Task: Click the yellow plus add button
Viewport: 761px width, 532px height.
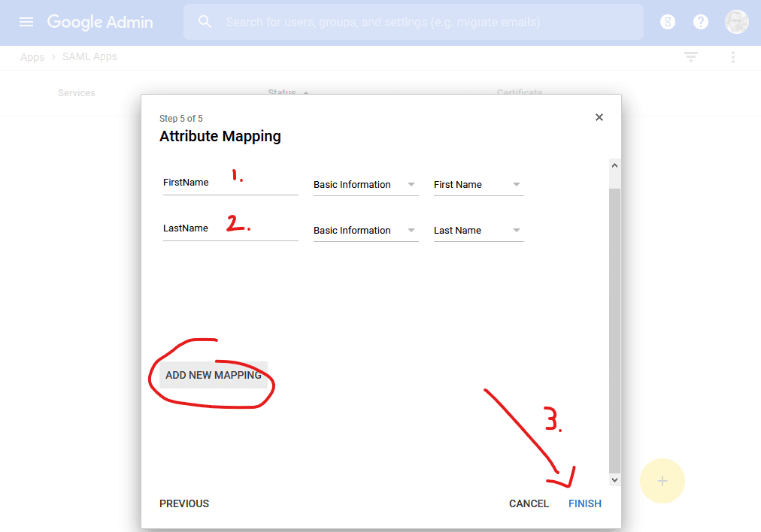Action: pos(662,481)
